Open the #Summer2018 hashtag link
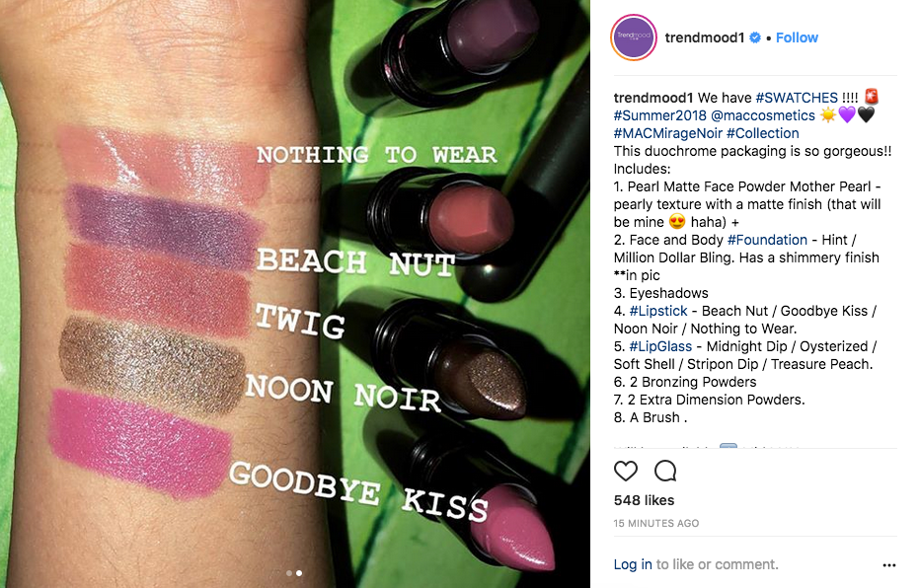920x588 pixels. 659,115
